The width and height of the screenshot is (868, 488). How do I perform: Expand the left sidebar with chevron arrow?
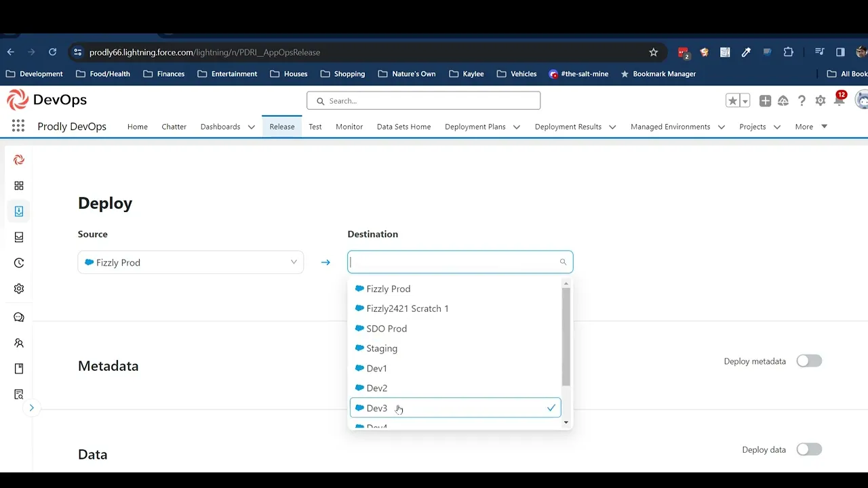pyautogui.click(x=31, y=408)
